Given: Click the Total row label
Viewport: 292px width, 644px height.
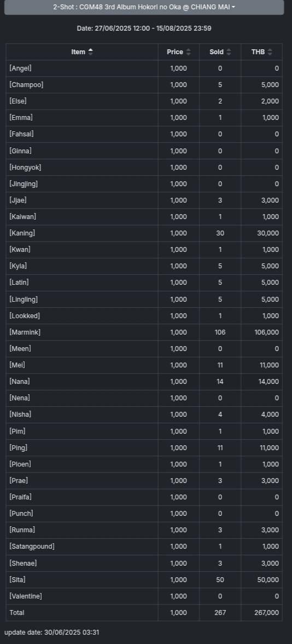Looking at the screenshot, I should click(x=17, y=612).
